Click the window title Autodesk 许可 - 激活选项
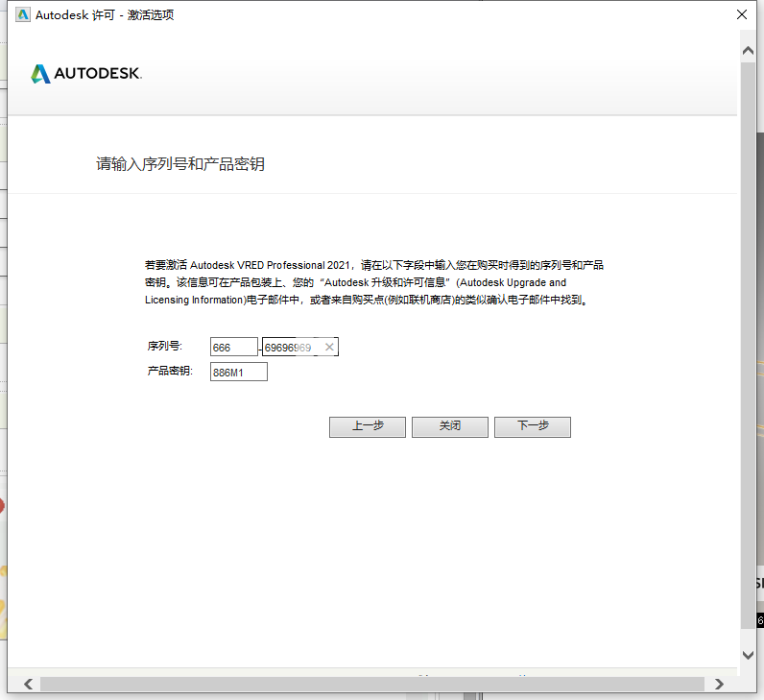The image size is (764, 700). pyautogui.click(x=105, y=15)
